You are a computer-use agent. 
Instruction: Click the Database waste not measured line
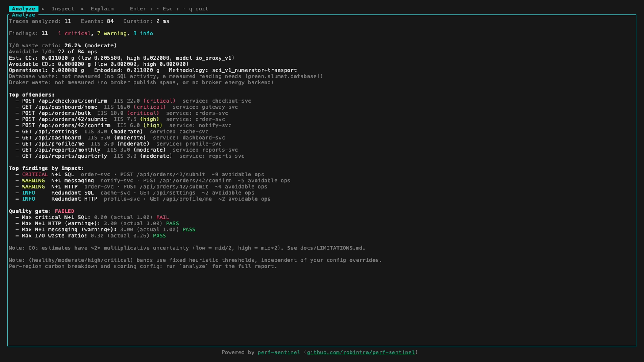166,76
